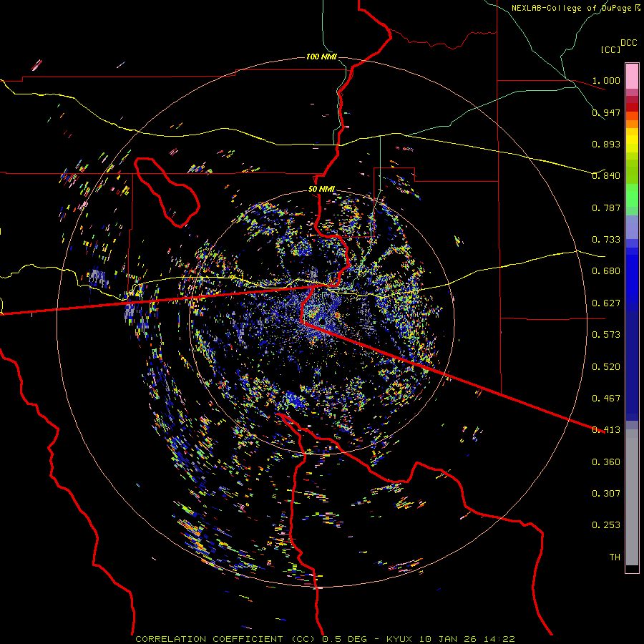Select the DCC product label
This screenshot has width=644, height=644.
(628, 43)
